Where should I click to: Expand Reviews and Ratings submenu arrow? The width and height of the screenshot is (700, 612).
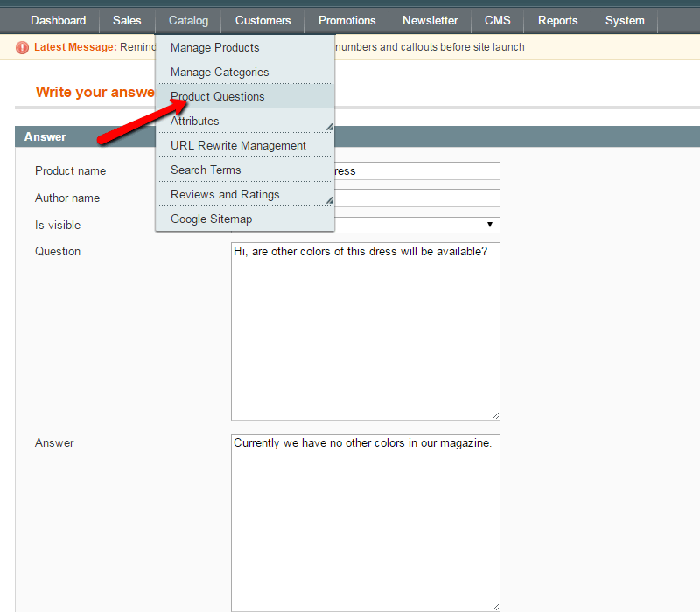click(x=329, y=200)
